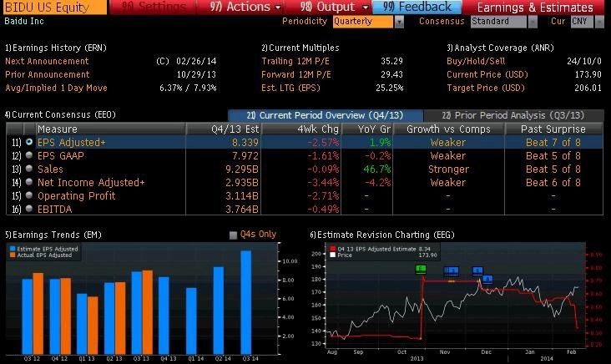Click the BIDU US Equity ticker field
Screen dimensions: 611x364
[53, 7]
